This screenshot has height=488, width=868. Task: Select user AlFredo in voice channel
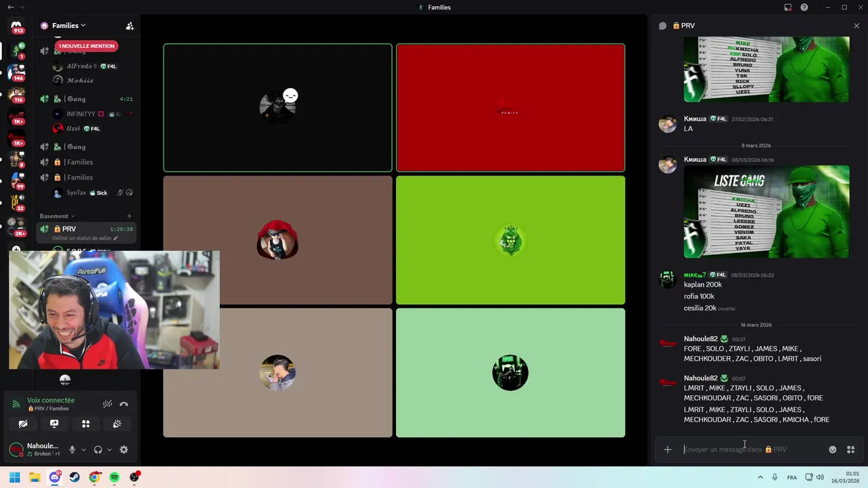click(x=81, y=66)
